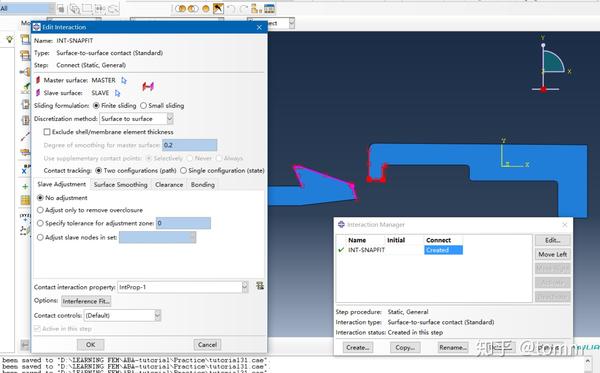Open the Contact controls dropdown
Image resolution: width=600 pixels, height=373 pixels.
click(x=157, y=315)
